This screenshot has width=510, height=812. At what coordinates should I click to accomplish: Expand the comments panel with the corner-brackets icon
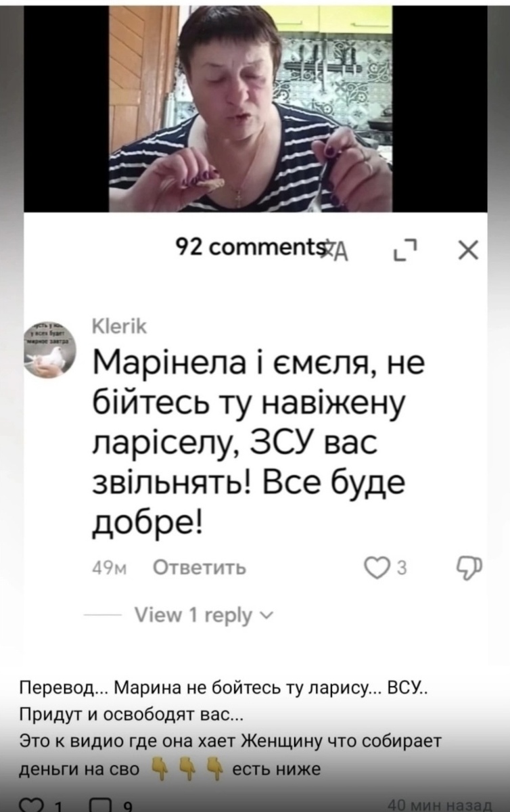coord(404,250)
